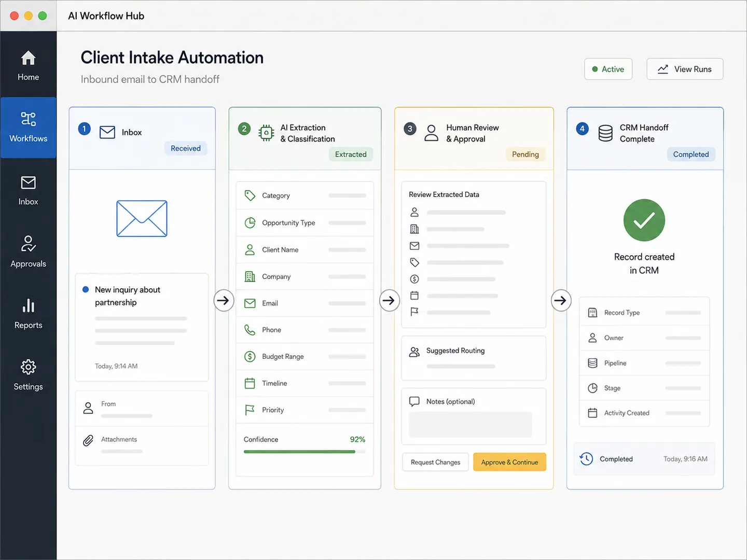
Task: Click the AI Extraction chip icon
Action: click(x=266, y=133)
